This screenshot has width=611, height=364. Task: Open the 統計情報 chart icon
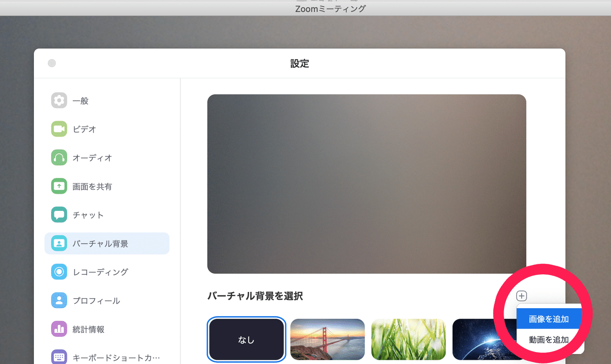pos(59,329)
